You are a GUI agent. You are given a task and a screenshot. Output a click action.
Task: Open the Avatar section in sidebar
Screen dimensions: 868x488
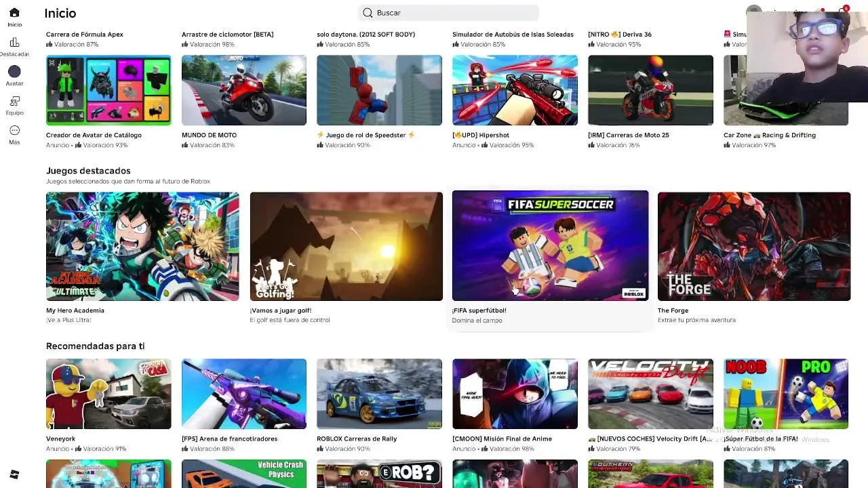tap(14, 72)
